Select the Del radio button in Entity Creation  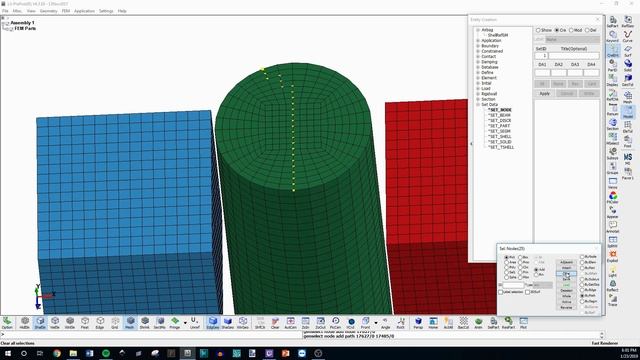pyautogui.click(x=588, y=30)
